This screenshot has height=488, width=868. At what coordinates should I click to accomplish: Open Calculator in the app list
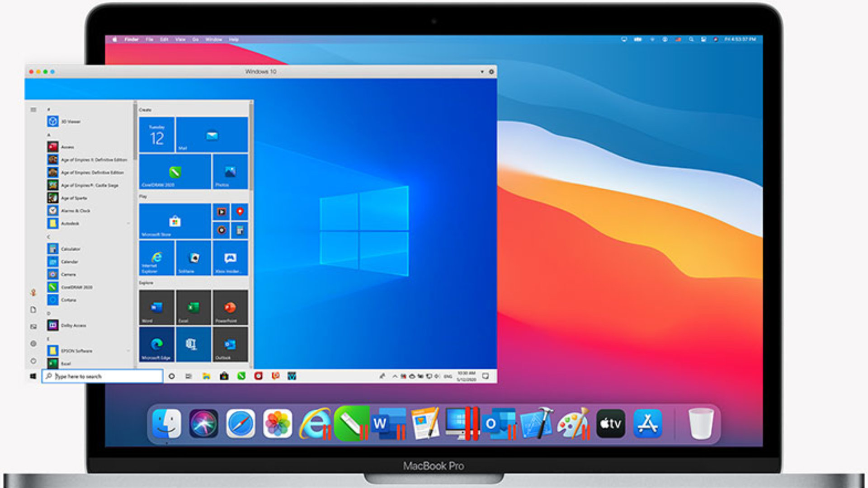pos(88,249)
